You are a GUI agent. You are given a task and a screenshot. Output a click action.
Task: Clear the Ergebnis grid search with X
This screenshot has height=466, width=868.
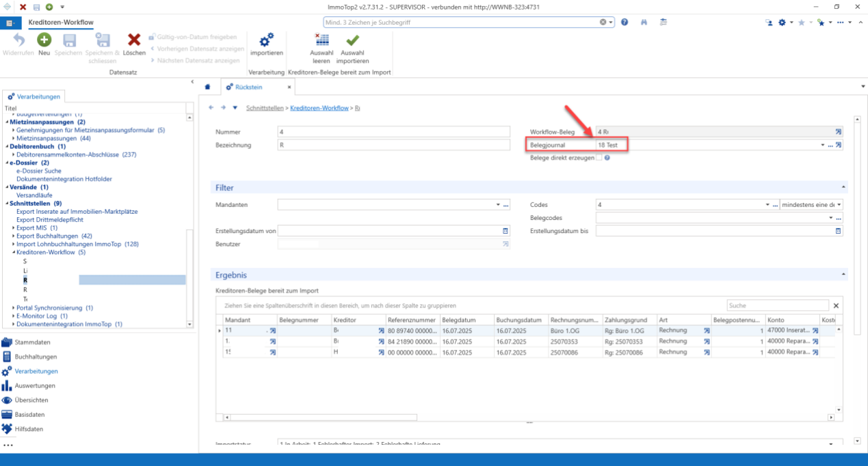point(835,305)
